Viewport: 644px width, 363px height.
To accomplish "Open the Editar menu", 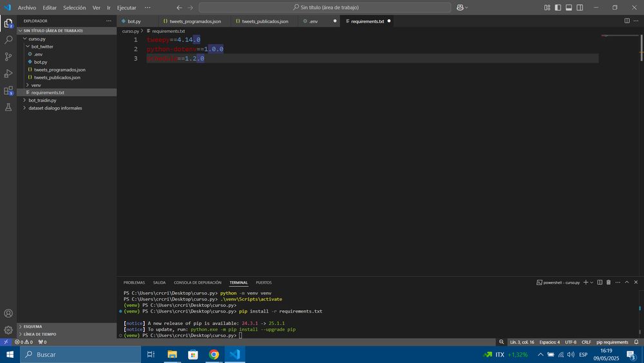I will pyautogui.click(x=50, y=7).
